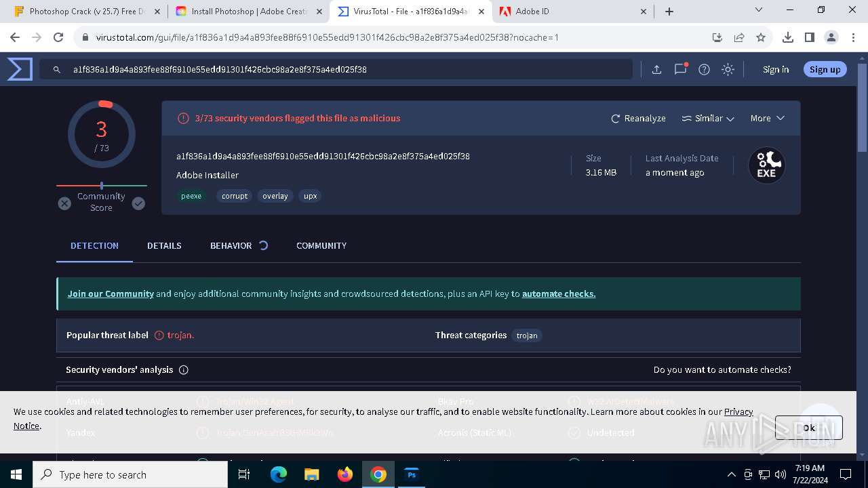Toggle the light/dark theme sun icon
This screenshot has width=868, height=488.
[728, 69]
